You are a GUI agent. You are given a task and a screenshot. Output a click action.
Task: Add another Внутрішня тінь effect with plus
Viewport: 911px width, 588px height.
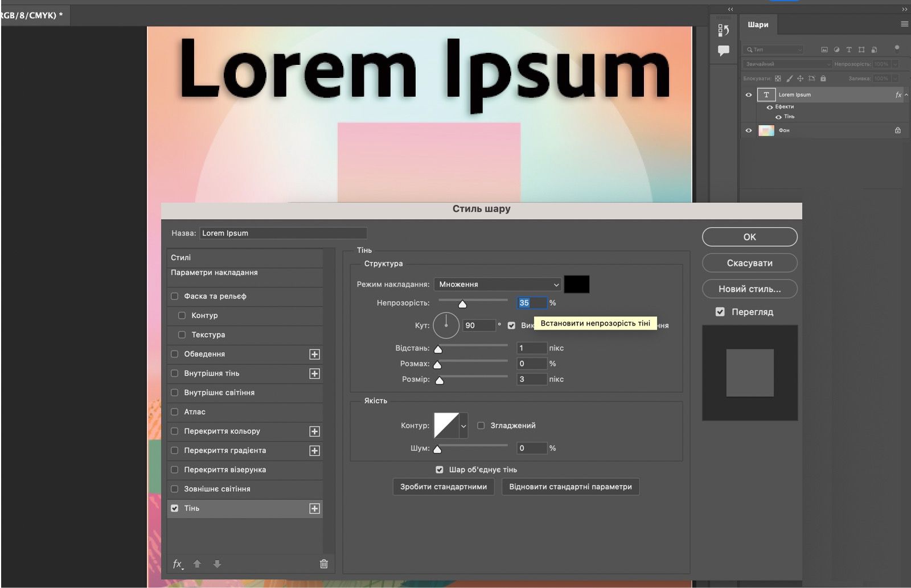[314, 373]
